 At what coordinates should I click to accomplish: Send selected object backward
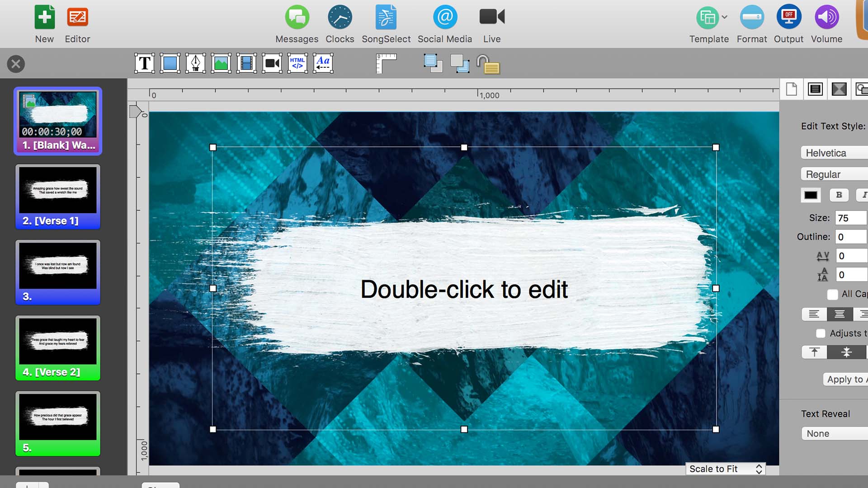(x=460, y=63)
